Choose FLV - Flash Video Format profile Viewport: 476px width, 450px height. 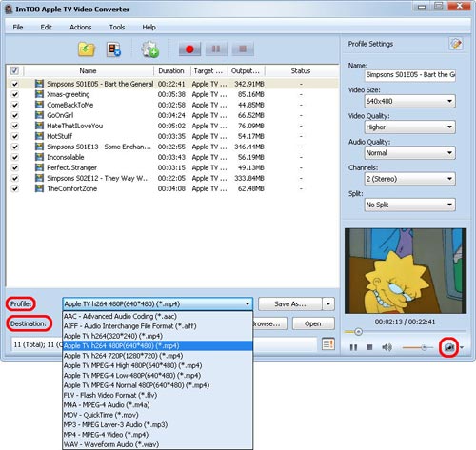tap(158, 395)
